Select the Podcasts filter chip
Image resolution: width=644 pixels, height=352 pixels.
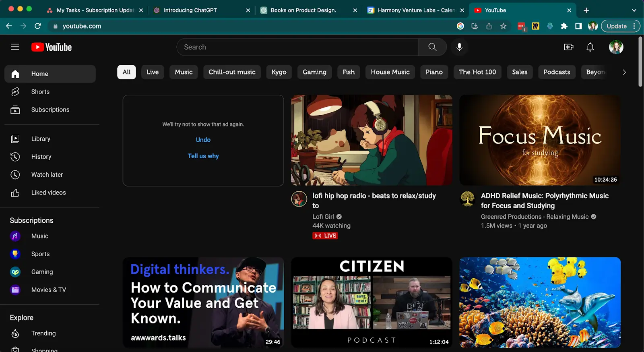(557, 72)
